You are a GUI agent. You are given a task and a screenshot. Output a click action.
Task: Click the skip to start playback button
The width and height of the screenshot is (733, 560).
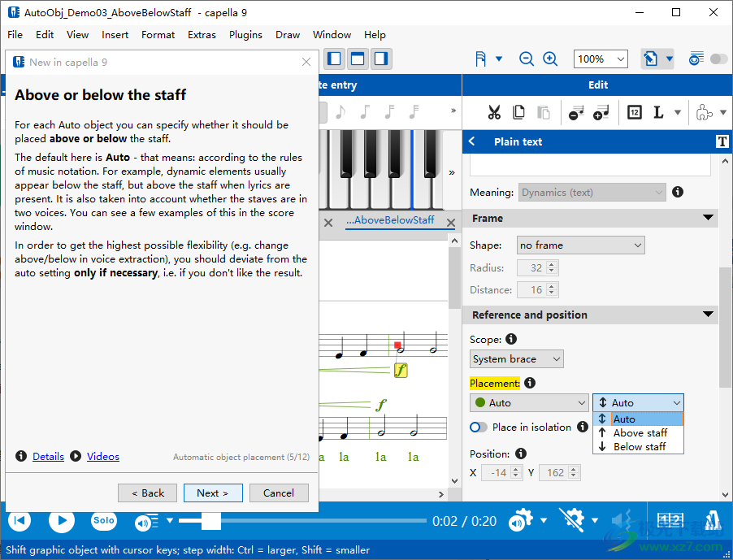click(20, 520)
